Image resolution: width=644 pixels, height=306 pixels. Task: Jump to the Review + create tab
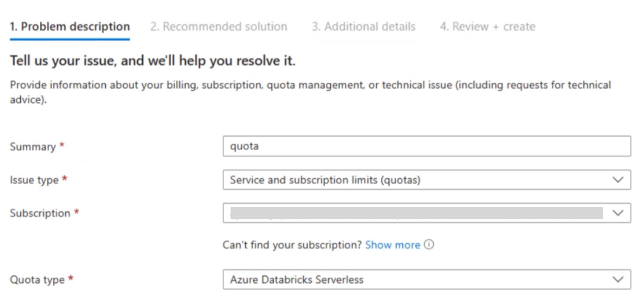[x=487, y=27]
